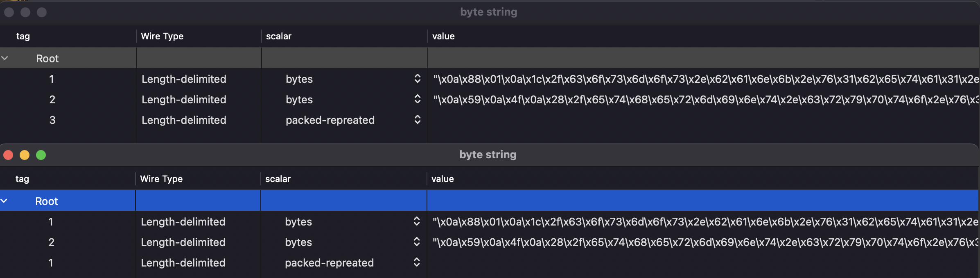Select the Wire Type column header
This screenshot has height=278, width=980.
point(162,36)
